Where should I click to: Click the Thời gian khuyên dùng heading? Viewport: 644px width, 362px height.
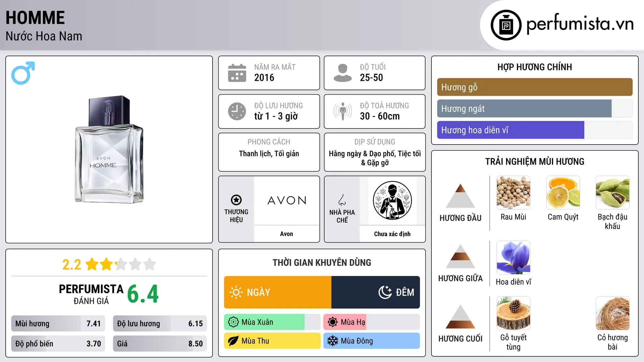pos(322,262)
